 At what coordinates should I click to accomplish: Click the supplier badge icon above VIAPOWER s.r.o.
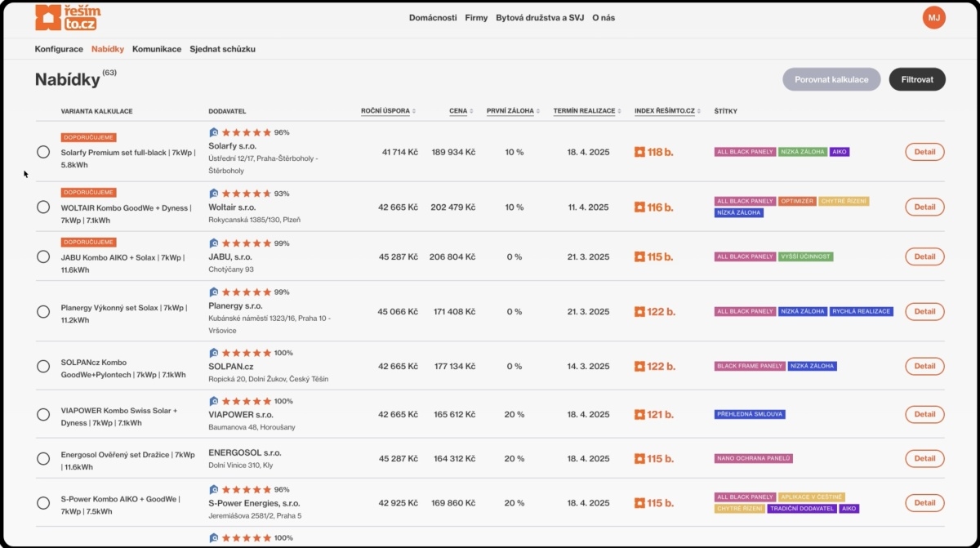click(214, 401)
